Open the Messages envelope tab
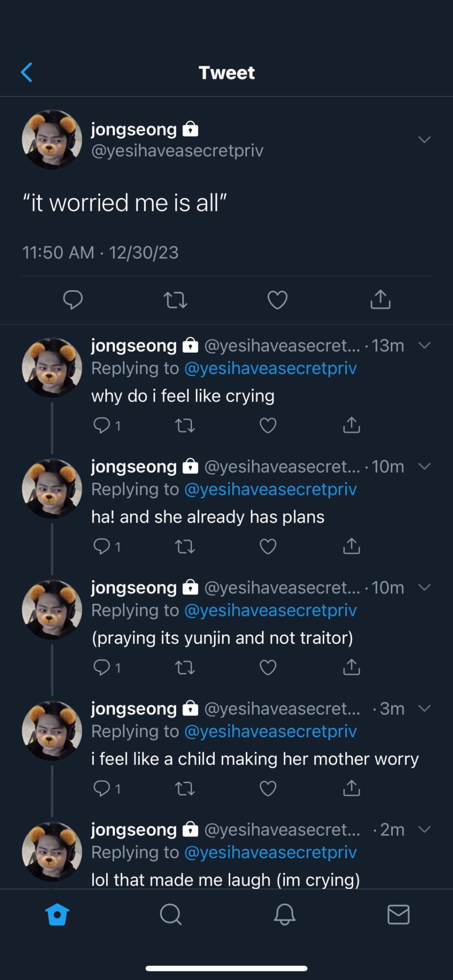453x980 pixels. (x=398, y=914)
